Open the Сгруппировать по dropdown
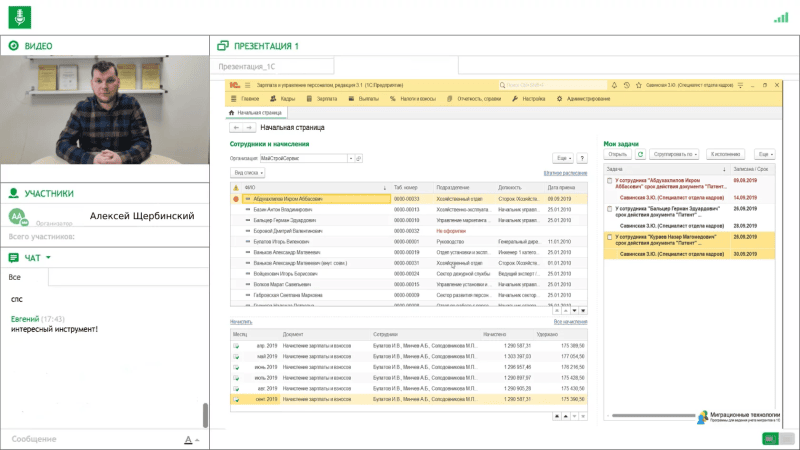 (675, 155)
